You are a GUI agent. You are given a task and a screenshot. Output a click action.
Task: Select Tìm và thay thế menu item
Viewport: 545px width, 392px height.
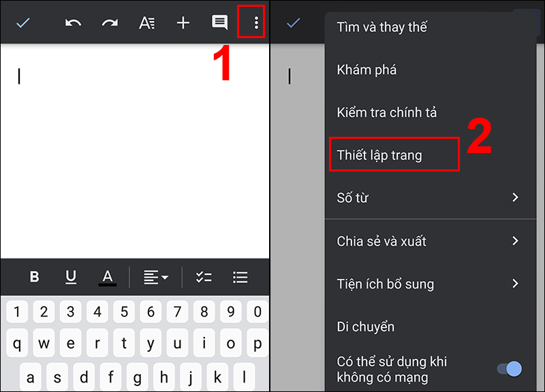pos(431,27)
